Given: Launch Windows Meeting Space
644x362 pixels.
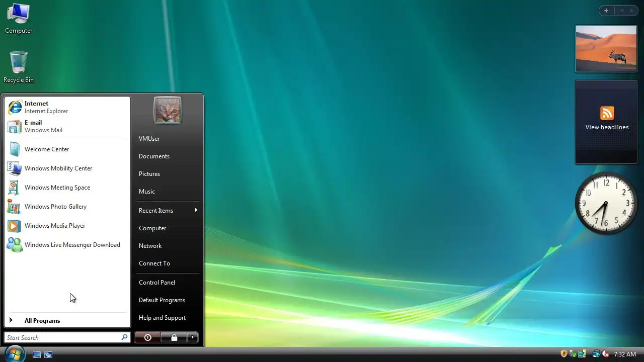Looking at the screenshot, I should [x=67, y=188].
